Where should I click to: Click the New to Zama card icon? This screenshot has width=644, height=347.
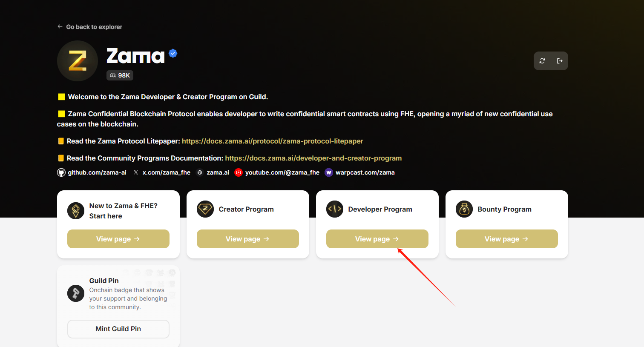[x=76, y=211]
